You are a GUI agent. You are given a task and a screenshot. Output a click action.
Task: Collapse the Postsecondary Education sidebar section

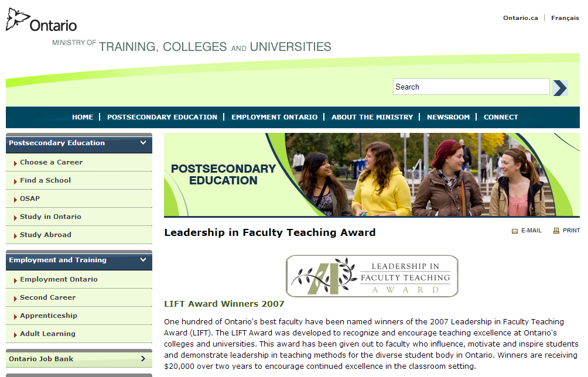pos(143,143)
